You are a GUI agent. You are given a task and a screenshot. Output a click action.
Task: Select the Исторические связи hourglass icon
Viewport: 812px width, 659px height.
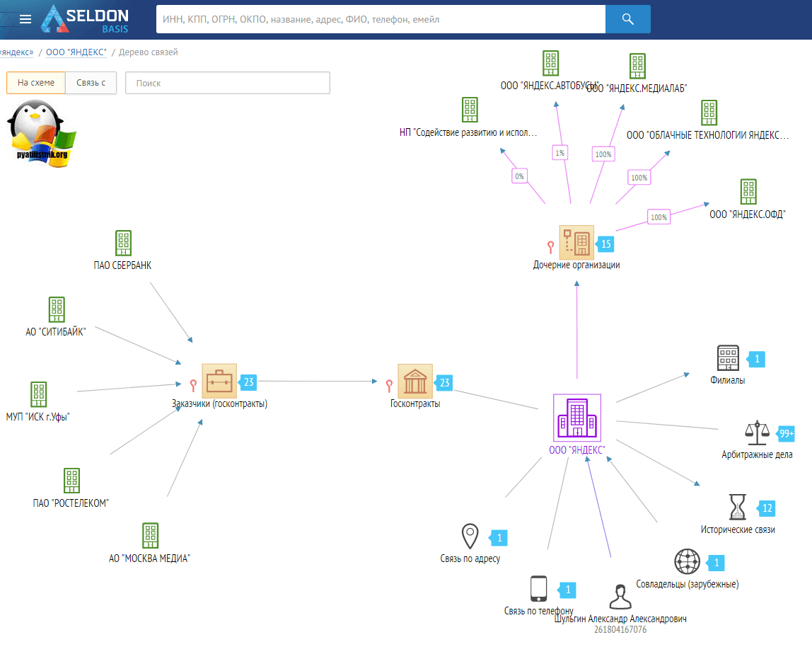point(737,508)
